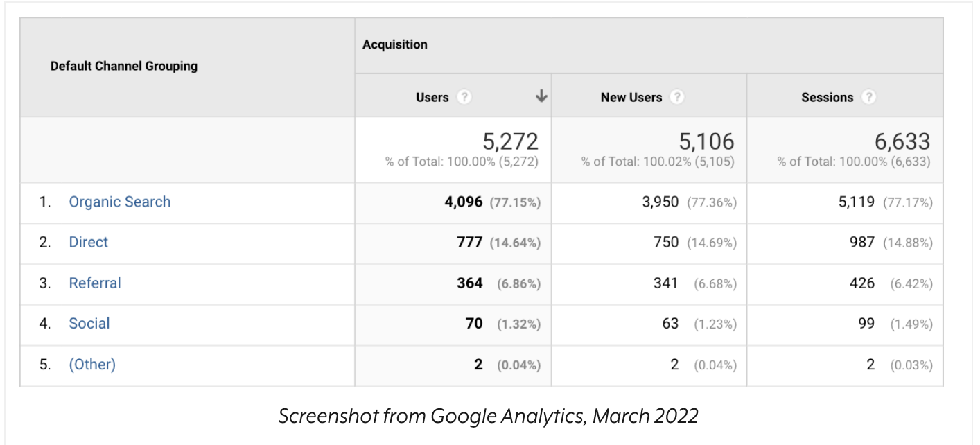The height and width of the screenshot is (445, 980).
Task: Open the Direct channel link
Action: (89, 243)
